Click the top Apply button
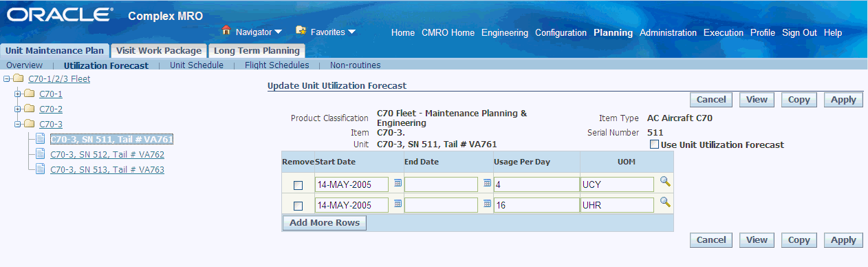868x267 pixels. pos(843,100)
